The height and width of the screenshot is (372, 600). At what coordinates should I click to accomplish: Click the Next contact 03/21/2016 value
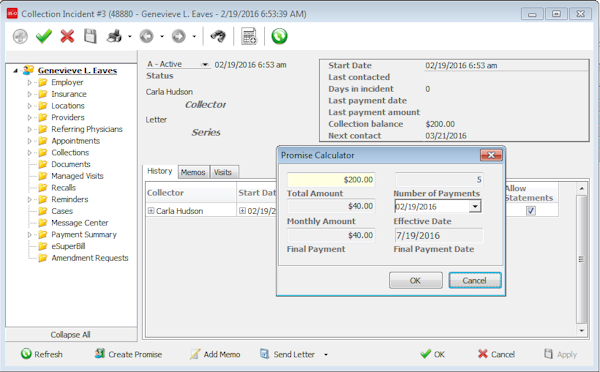446,136
